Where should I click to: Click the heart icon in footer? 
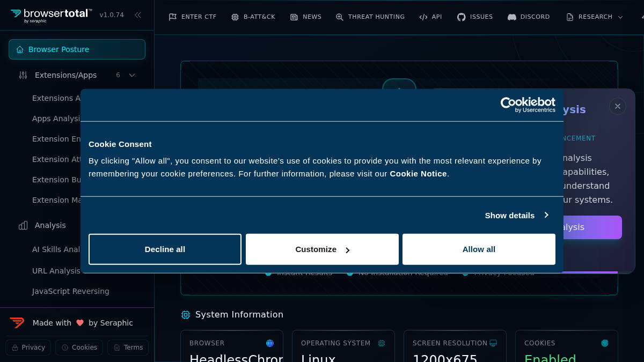(80, 323)
